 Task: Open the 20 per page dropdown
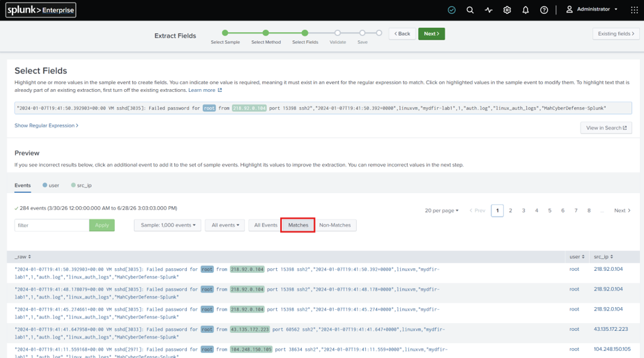[x=441, y=211]
